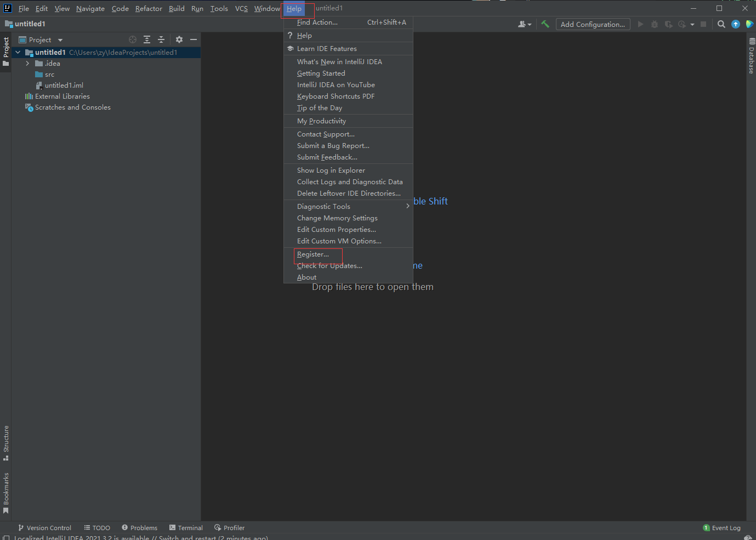
Task: Select Register... from the Help menu
Action: tap(313, 254)
